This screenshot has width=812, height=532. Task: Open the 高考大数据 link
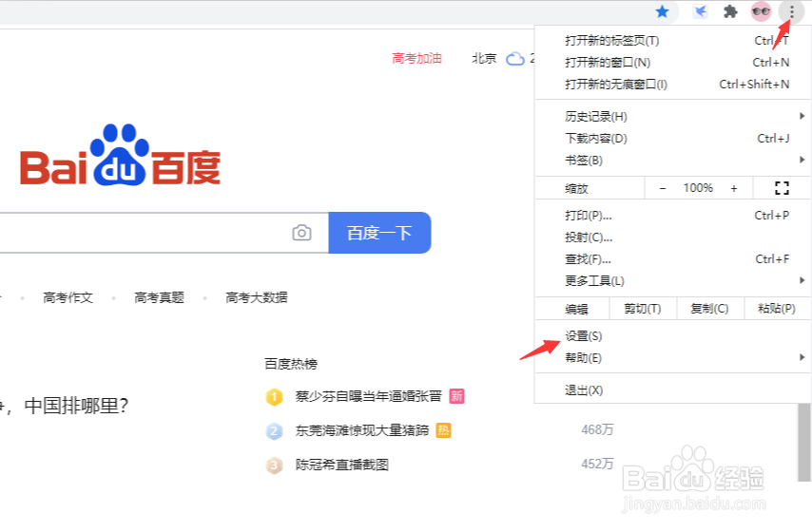(x=257, y=297)
